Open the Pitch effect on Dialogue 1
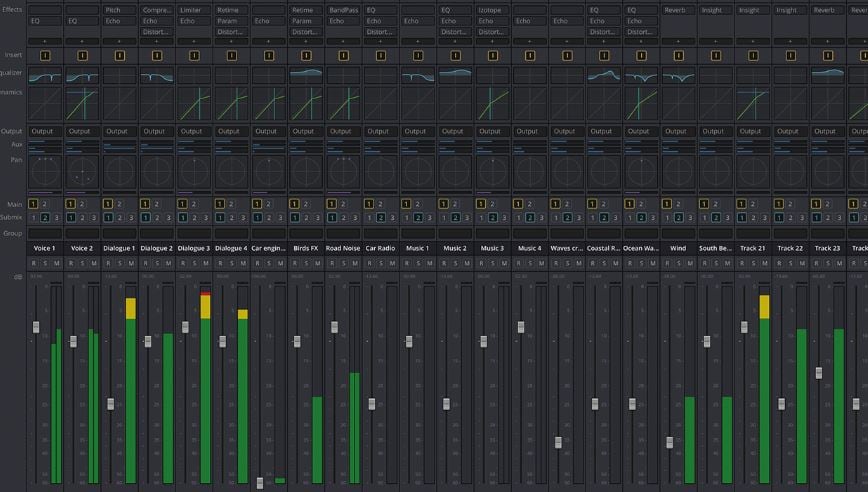 (120, 10)
